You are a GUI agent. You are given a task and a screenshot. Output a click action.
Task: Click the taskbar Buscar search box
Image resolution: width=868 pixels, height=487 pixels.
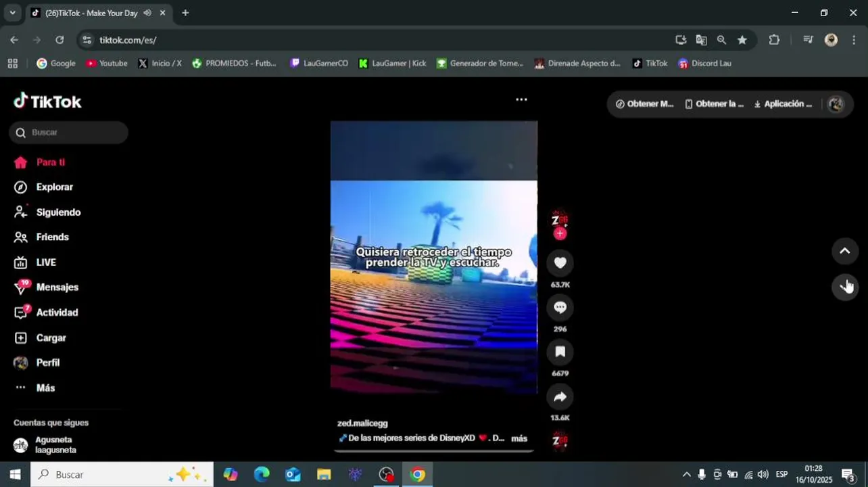122,474
